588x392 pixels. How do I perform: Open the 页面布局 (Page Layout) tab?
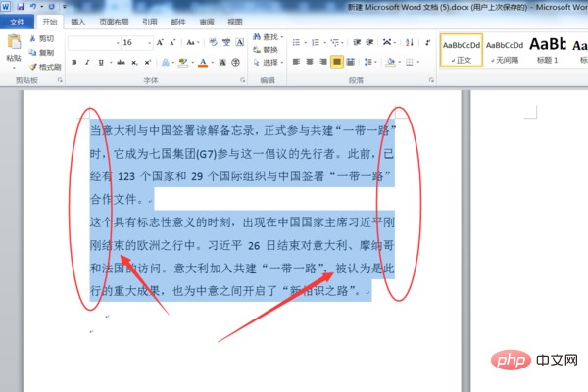point(114,20)
